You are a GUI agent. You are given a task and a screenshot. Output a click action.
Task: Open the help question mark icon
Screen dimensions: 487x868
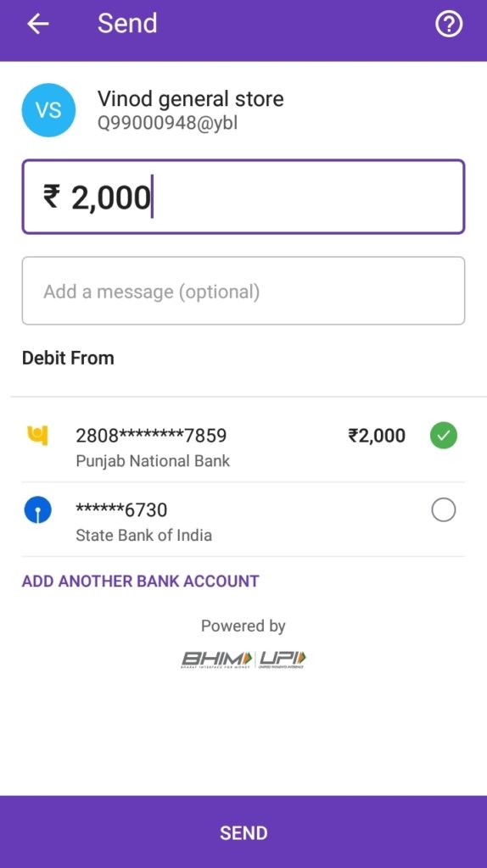[448, 25]
